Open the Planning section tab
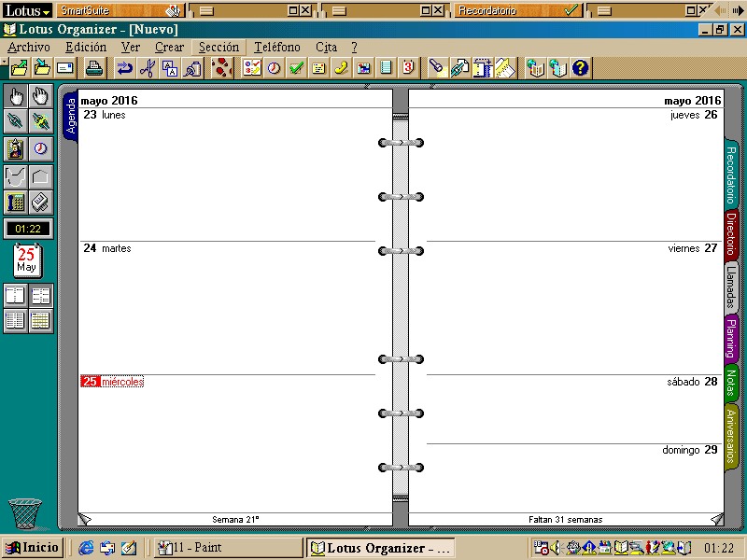 tap(731, 339)
